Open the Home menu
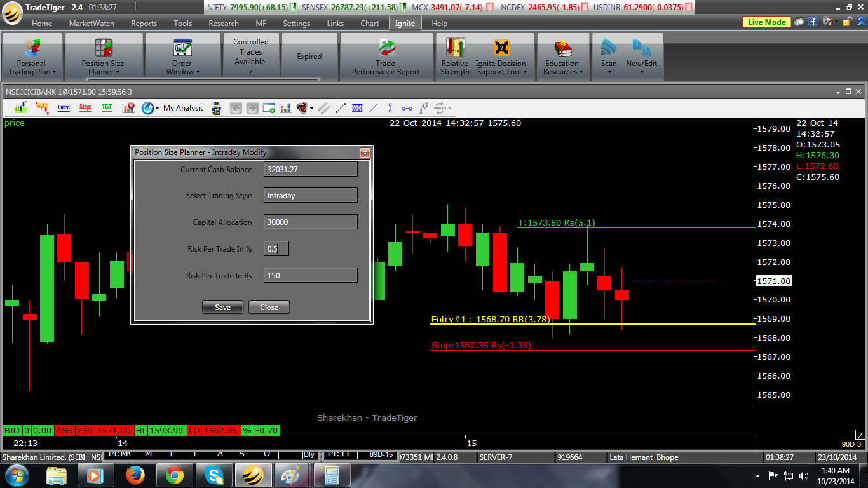The image size is (868, 488). (42, 24)
